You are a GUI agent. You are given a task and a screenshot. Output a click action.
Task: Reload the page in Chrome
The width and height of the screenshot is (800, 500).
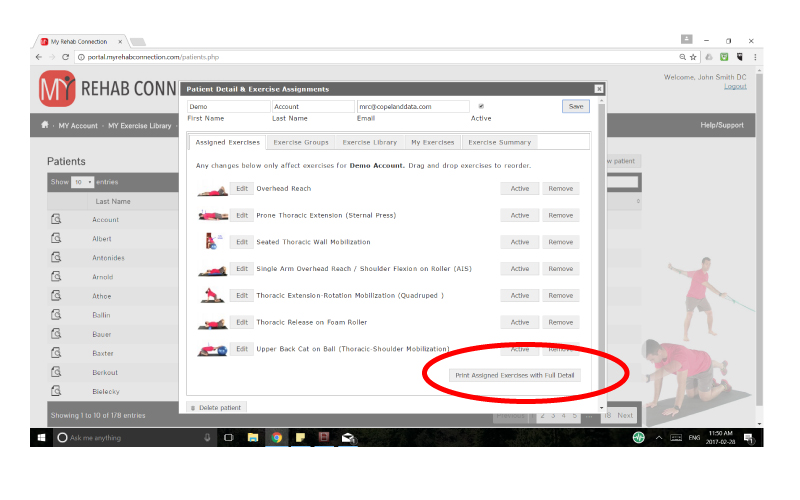pos(65,57)
